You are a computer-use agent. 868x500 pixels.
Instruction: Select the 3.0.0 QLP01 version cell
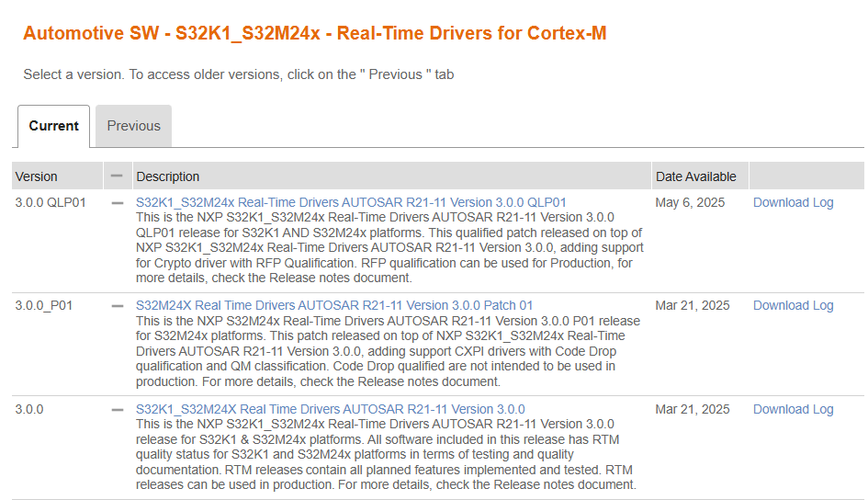point(51,202)
